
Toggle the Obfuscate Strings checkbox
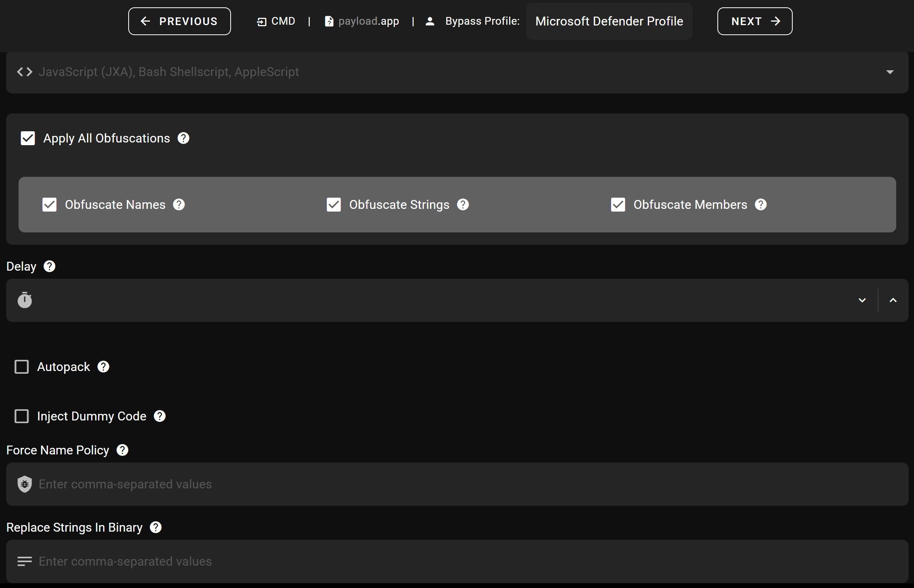pyautogui.click(x=334, y=205)
